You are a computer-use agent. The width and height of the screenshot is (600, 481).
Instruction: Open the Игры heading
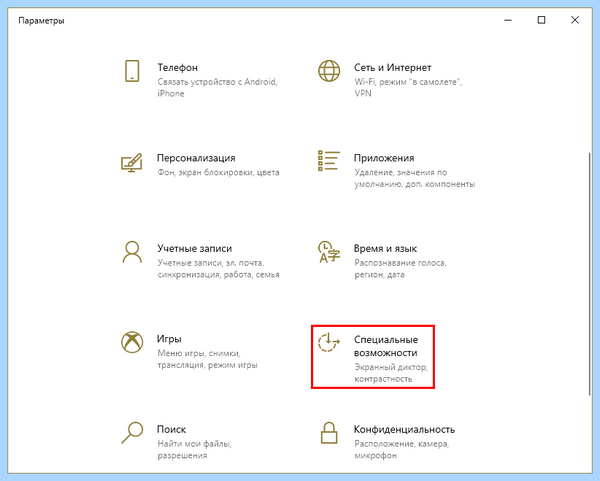pos(169,339)
